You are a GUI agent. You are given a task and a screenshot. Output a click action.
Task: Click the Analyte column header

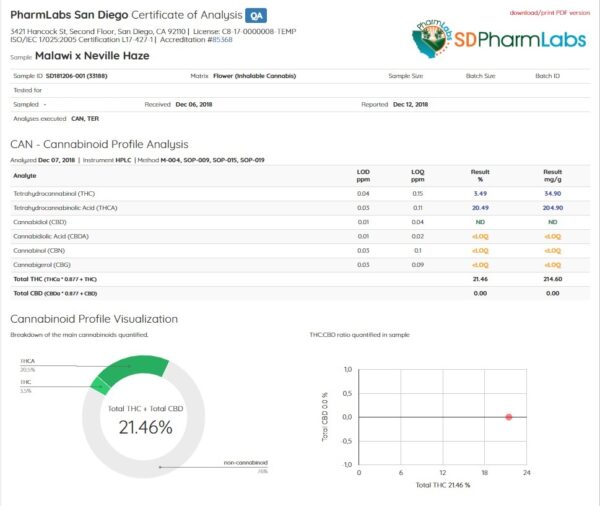25,175
